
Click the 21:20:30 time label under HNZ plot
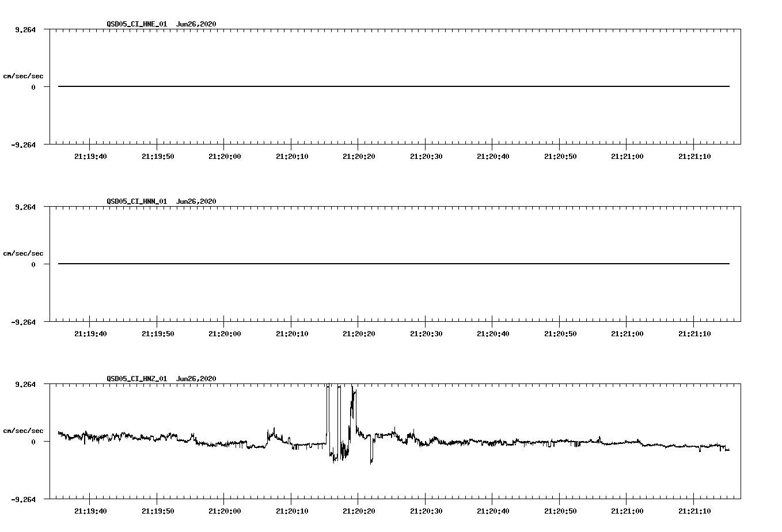point(426,511)
